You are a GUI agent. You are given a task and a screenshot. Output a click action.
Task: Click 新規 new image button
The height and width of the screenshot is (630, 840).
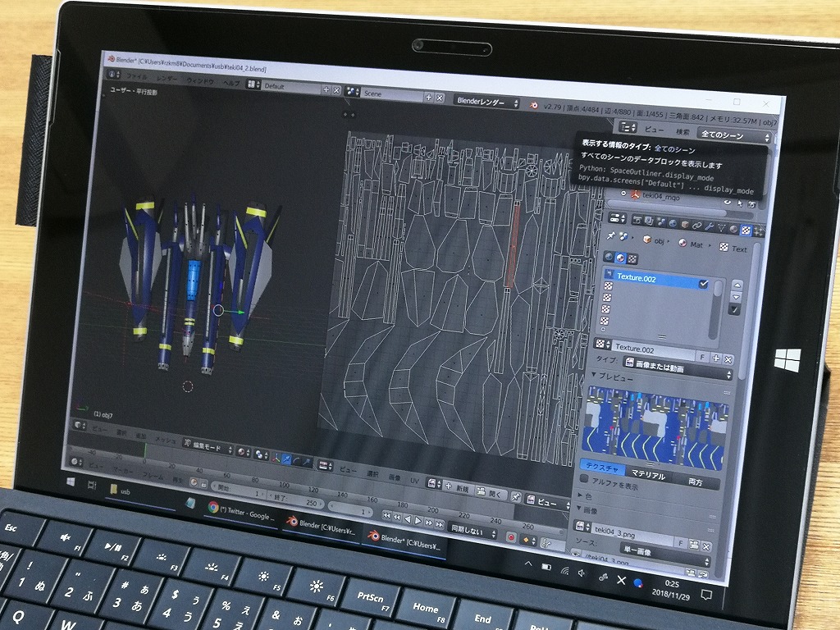(x=459, y=488)
